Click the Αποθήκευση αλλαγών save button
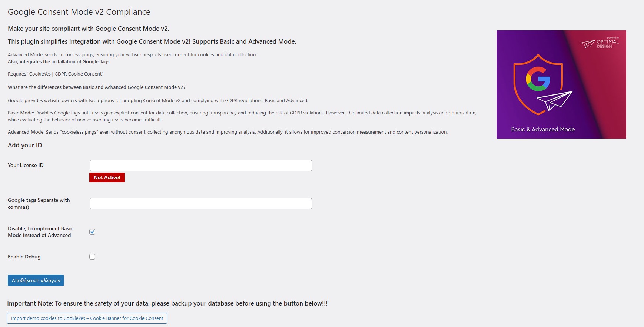The image size is (644, 327). [x=36, y=280]
